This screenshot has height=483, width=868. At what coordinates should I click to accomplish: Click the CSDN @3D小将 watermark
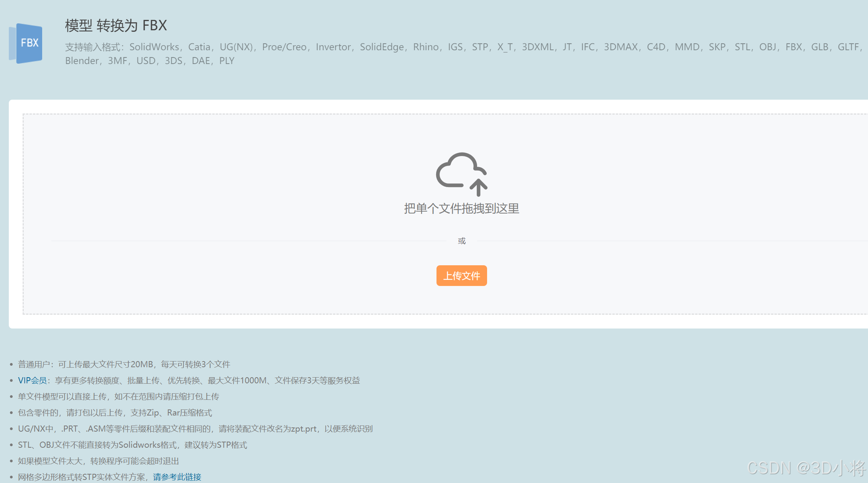pyautogui.click(x=806, y=468)
